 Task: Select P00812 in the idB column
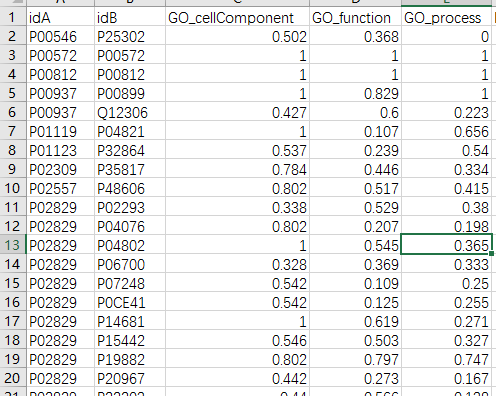coord(130,74)
